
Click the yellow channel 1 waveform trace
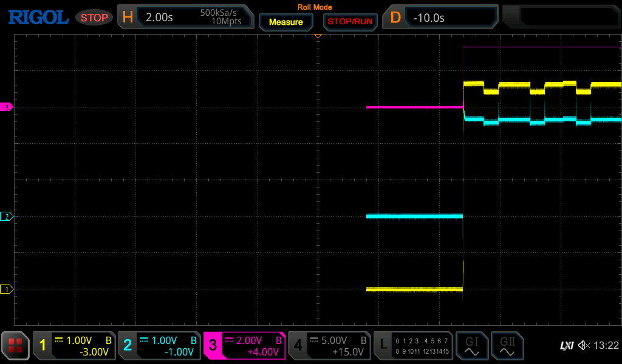(414, 289)
